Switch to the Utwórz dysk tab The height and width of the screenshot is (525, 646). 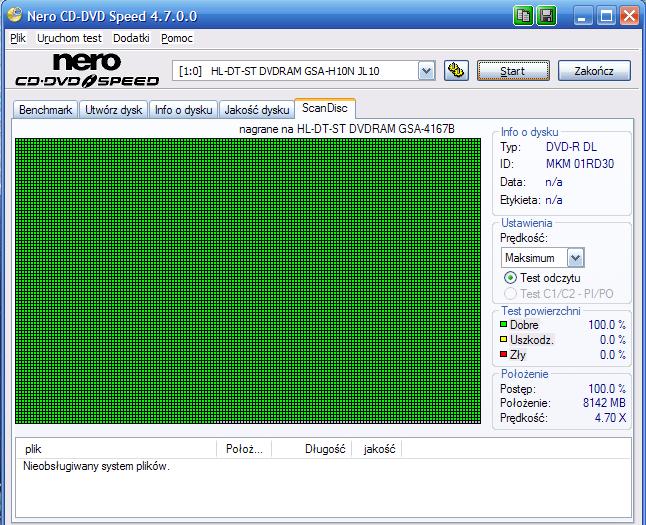coord(113,110)
